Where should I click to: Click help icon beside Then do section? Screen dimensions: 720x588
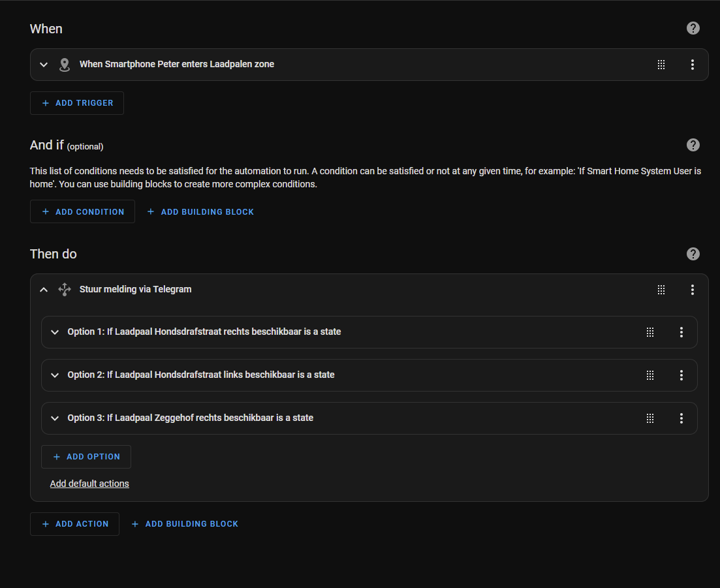693,254
